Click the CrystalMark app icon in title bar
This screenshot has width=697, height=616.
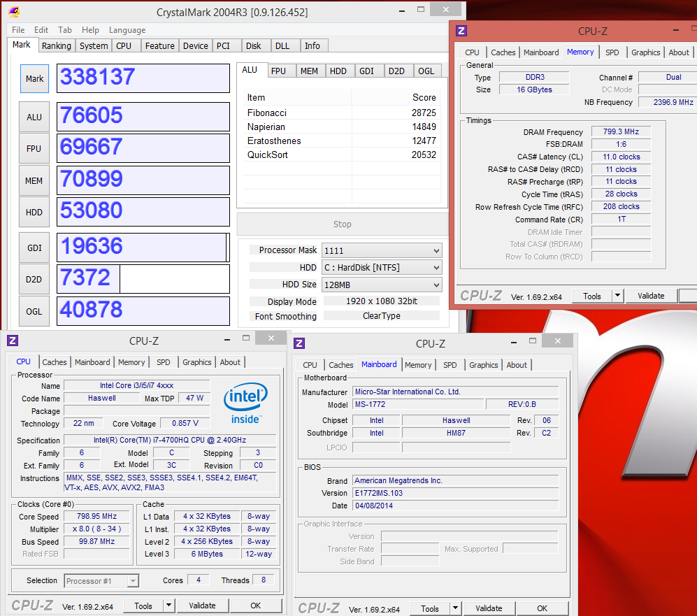(13, 13)
